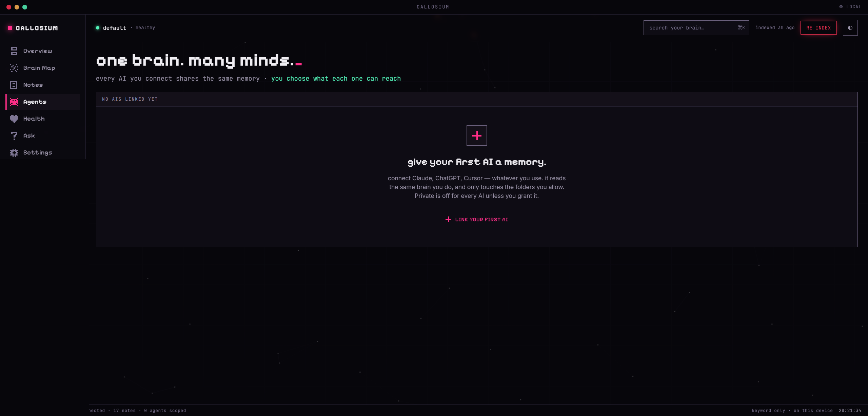Viewport: 868px width, 416px height.
Task: Click 'keyword only' in status bar
Action: pos(768,411)
